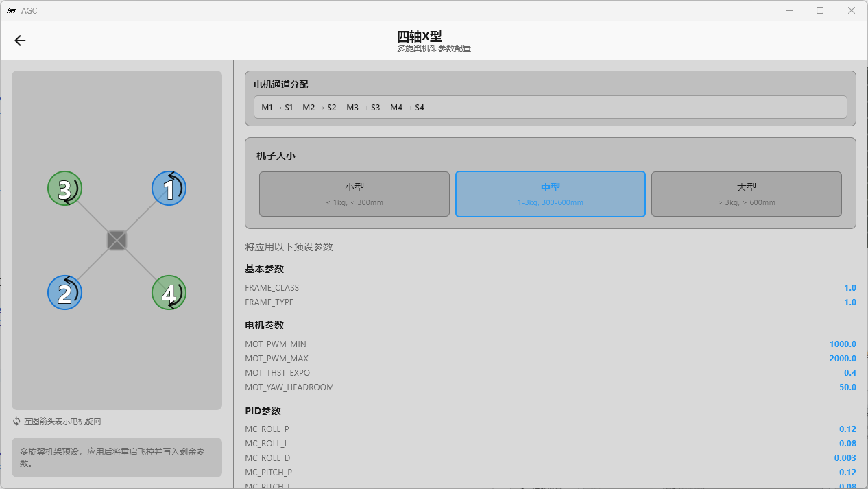Click the MC_ROLL_P value 0.12
Screen dimensions: 868x489
point(847,429)
